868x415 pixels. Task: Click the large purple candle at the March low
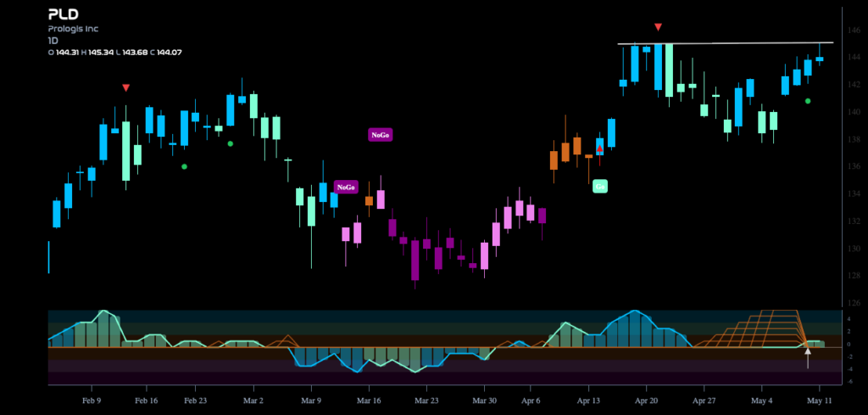(415, 261)
